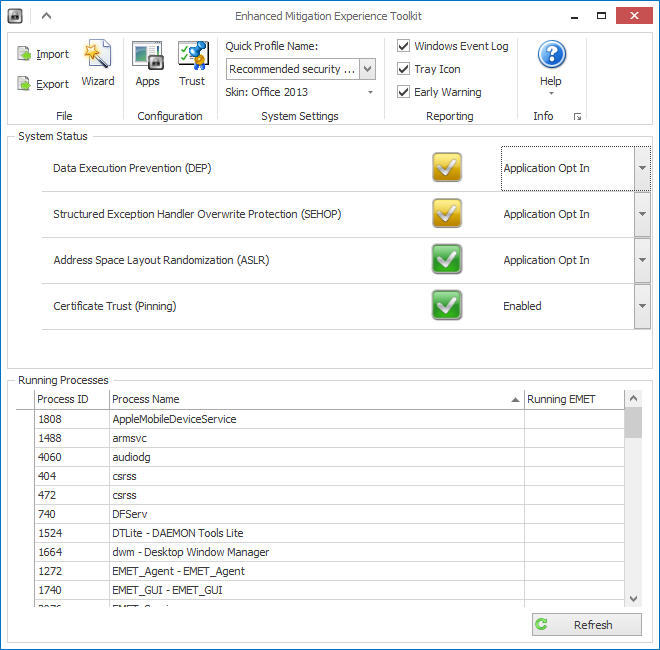Viewport: 660px width, 650px height.
Task: Click the Certificate Trust (Pinning) label
Action: (114, 306)
